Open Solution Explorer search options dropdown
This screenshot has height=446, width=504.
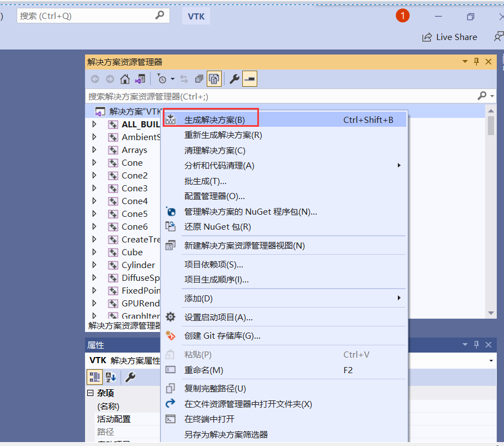(x=492, y=96)
